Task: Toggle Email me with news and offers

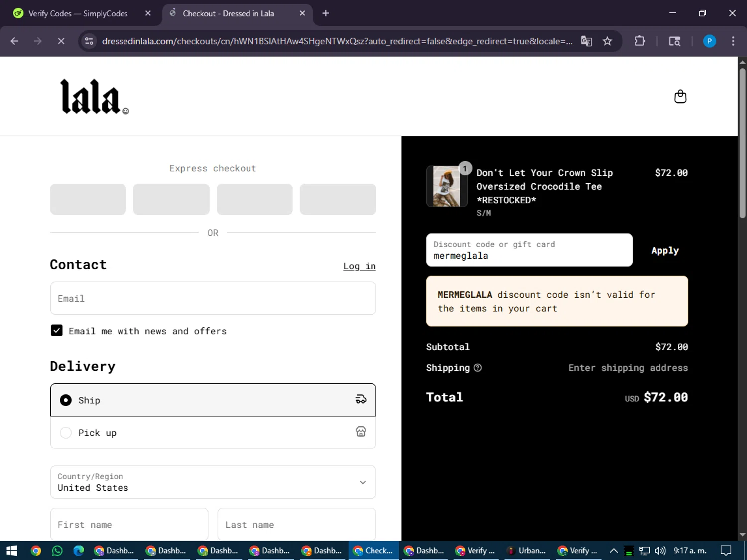Action: click(57, 331)
